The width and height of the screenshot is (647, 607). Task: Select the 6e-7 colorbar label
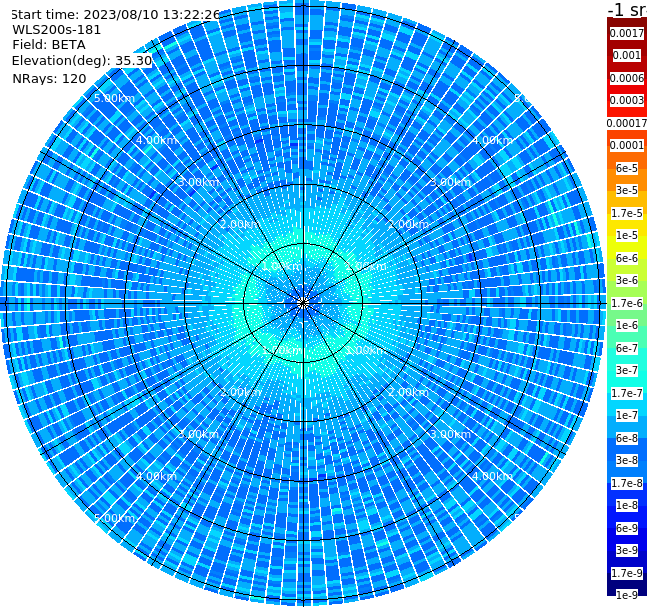[x=627, y=348]
